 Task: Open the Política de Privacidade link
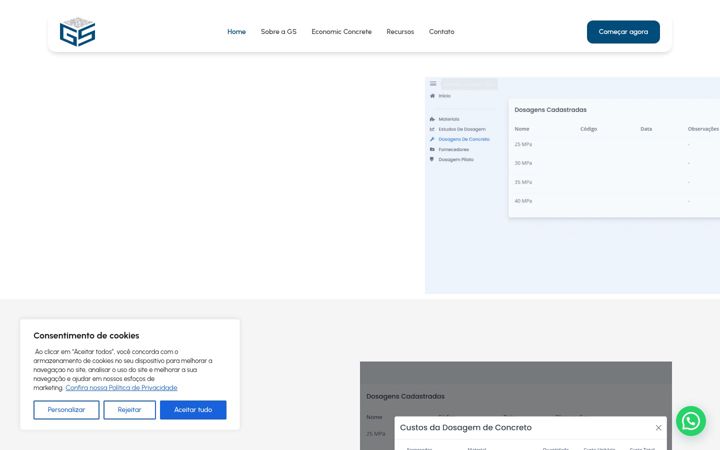[121, 388]
